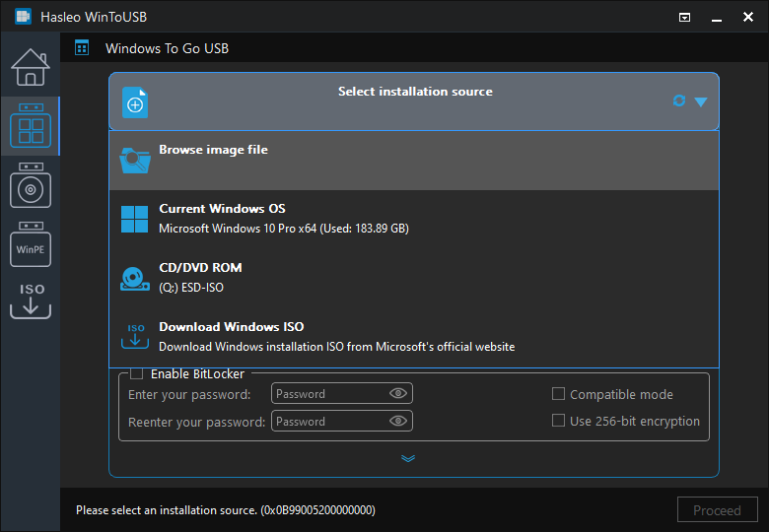Check Use 256-bit encryption

tap(558, 421)
